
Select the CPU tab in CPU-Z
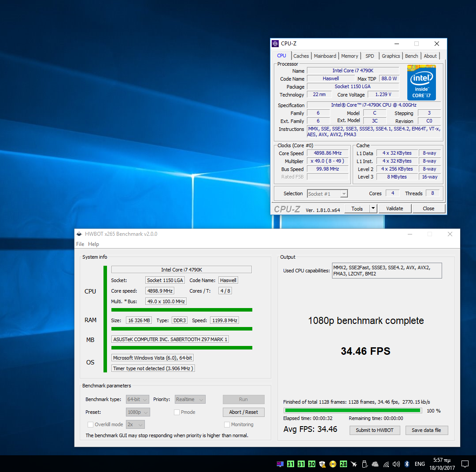point(281,56)
